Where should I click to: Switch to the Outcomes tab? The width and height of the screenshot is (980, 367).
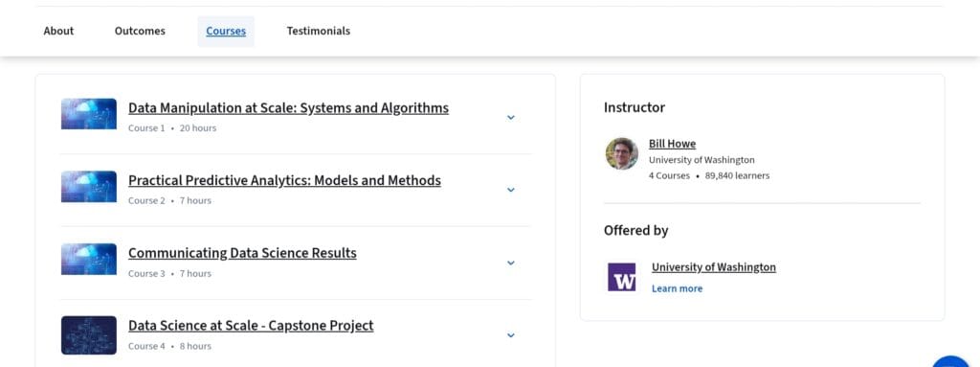coord(140,31)
